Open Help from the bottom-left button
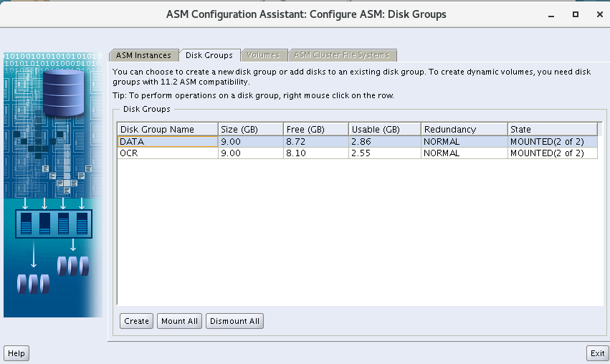The height and width of the screenshot is (364, 610). coord(16,353)
